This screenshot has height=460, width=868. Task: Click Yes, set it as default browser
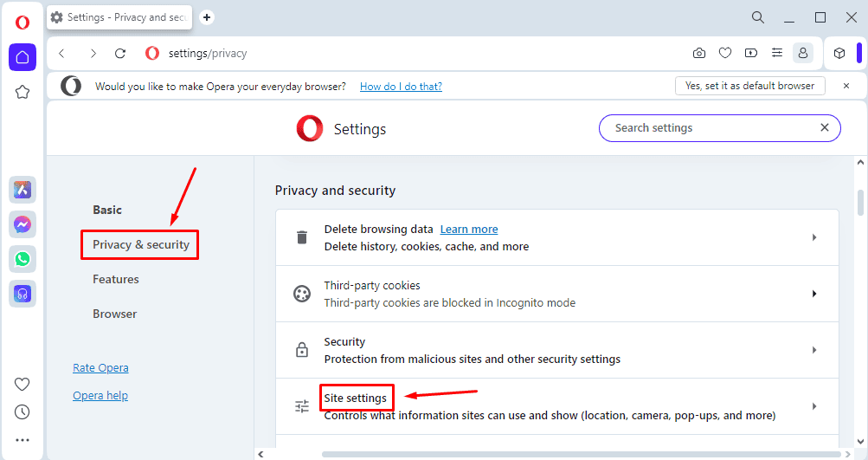point(750,86)
